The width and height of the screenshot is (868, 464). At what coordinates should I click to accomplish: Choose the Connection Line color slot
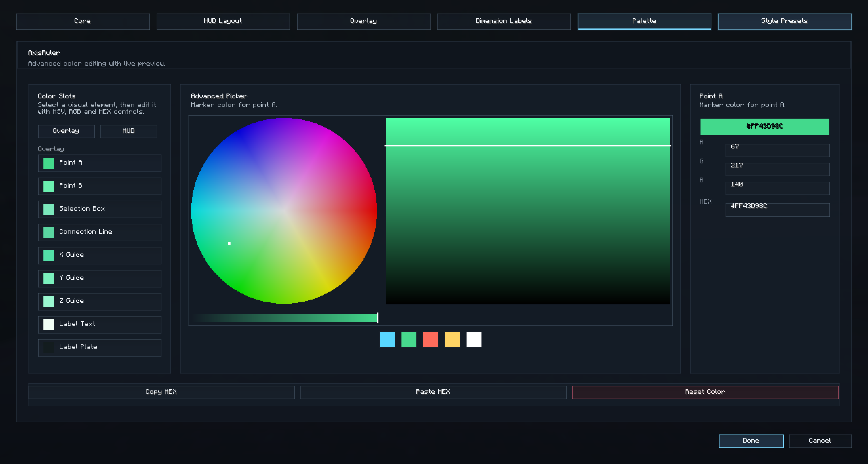(99, 232)
